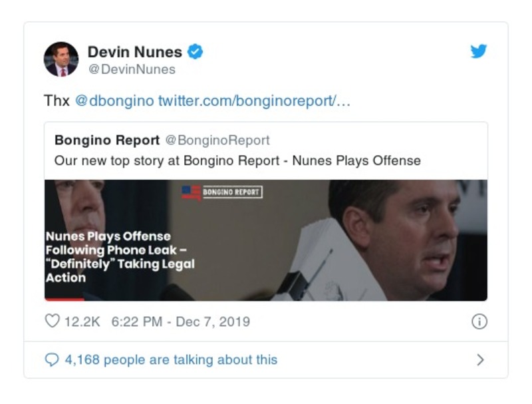Screen dimensions: 532x404
Task: Click the 'Nunes Plays Offense' headline overlay
Action: click(120, 256)
